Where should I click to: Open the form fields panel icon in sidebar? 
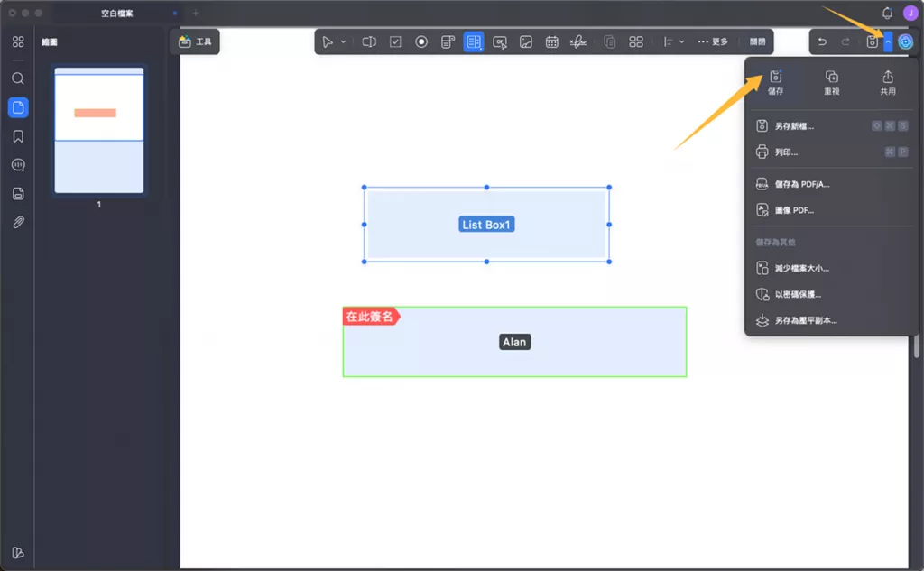18,193
